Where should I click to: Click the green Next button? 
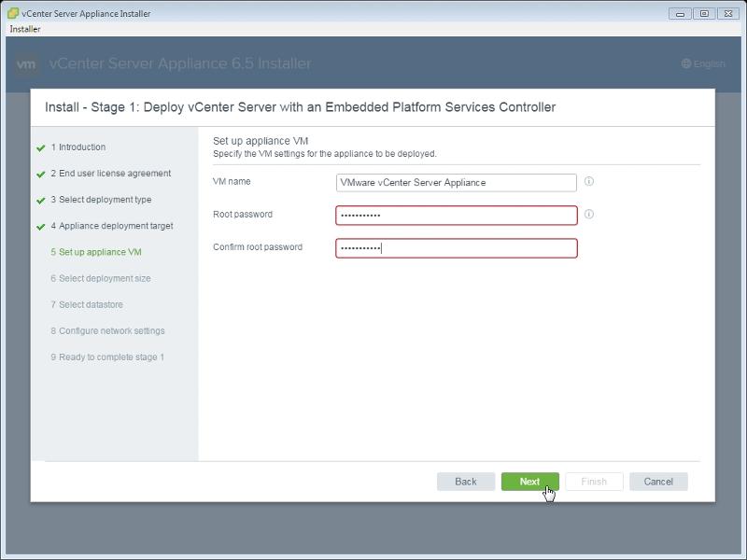pos(529,482)
